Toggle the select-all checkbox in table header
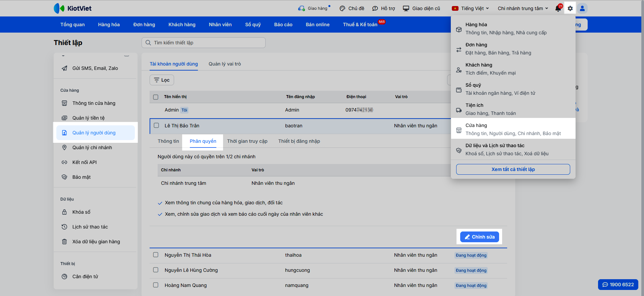This screenshot has width=644, height=296. pyautogui.click(x=156, y=97)
